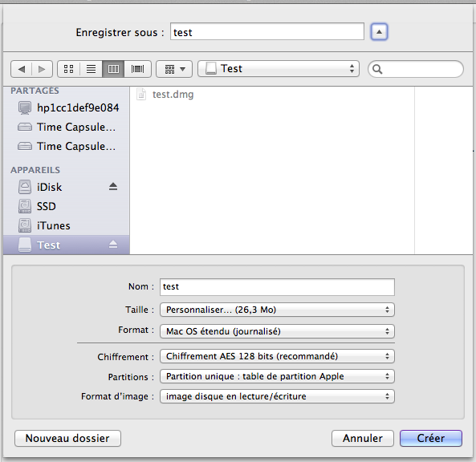This screenshot has height=462, width=476.
Task: Open the Test location popup menu
Action: click(279, 68)
